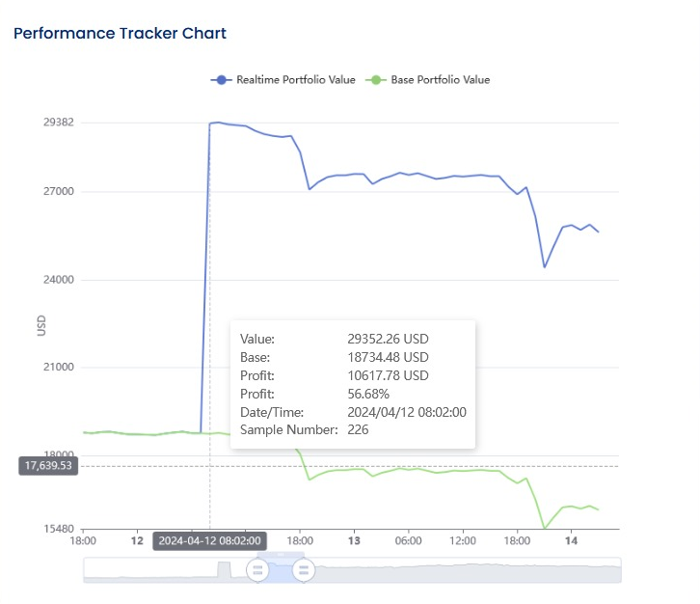Click the left zoom slider handle
The image size is (700, 604).
[x=257, y=569]
